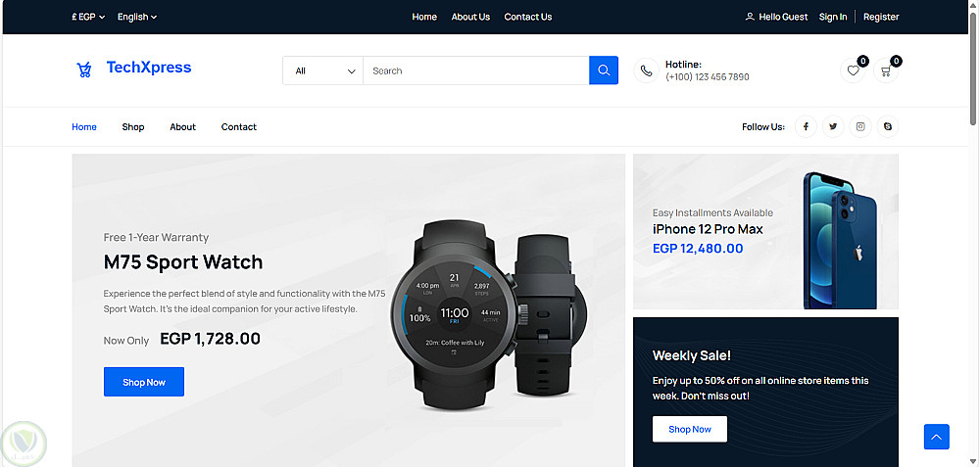Image resolution: width=980 pixels, height=467 pixels.
Task: Visit the Twitter follow icon
Action: coord(833,126)
